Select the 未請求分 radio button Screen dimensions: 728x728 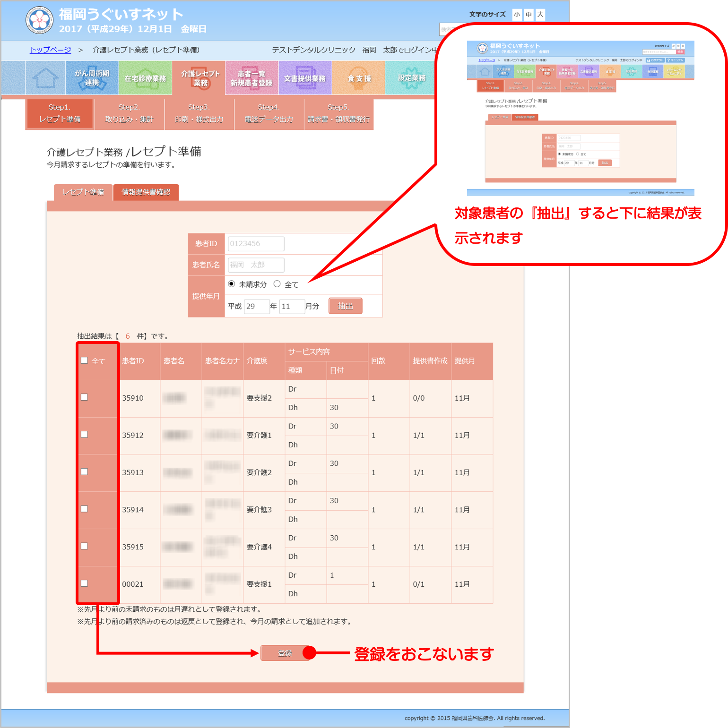click(232, 284)
